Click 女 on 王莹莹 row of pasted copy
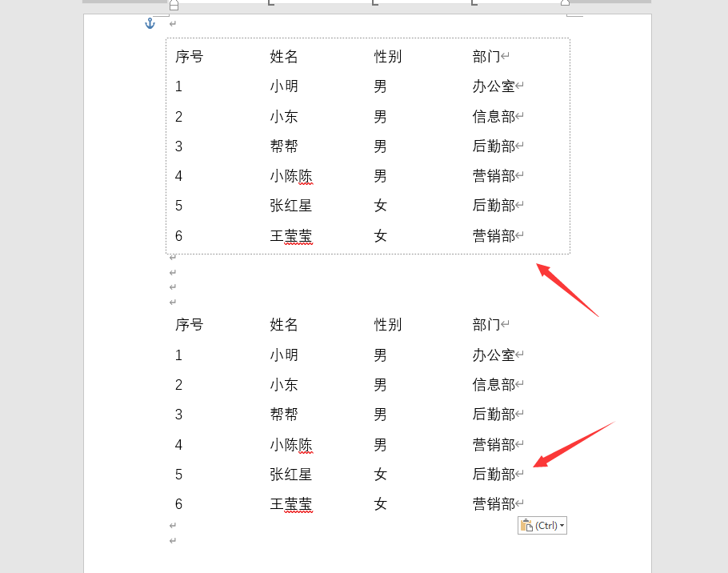 pos(380,504)
